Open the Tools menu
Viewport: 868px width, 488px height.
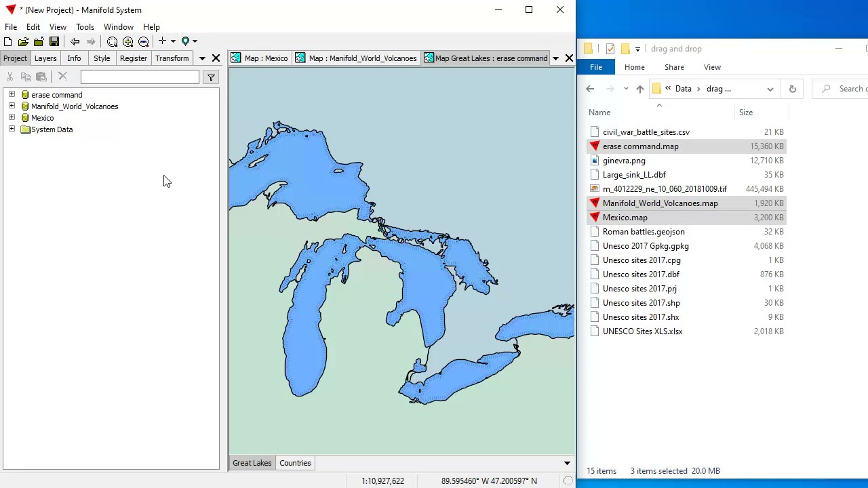[x=85, y=27]
